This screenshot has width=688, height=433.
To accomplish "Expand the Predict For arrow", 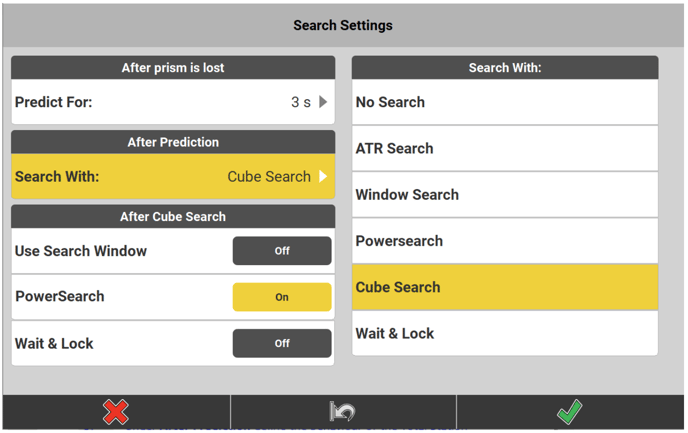I will (323, 102).
